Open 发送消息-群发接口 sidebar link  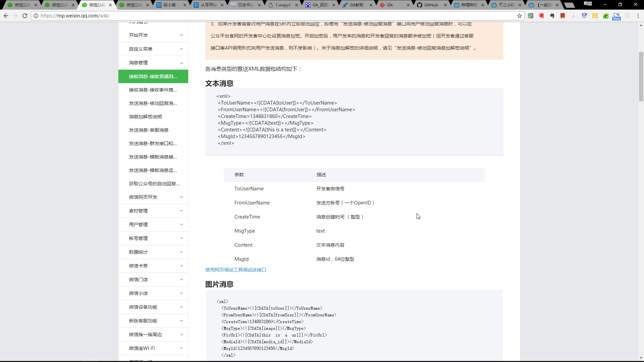click(153, 143)
